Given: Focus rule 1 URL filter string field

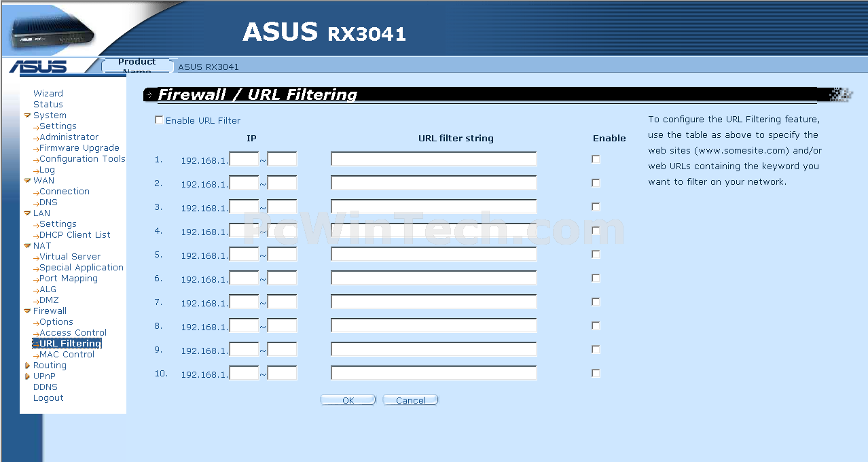Looking at the screenshot, I should [434, 159].
